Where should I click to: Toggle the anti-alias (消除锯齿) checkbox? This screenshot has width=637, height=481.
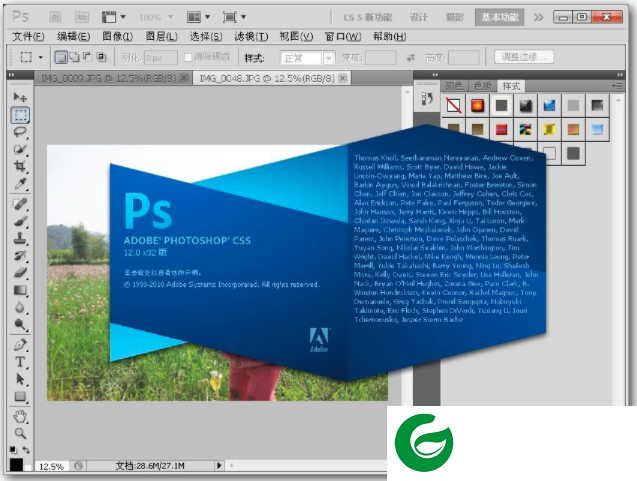[x=188, y=57]
